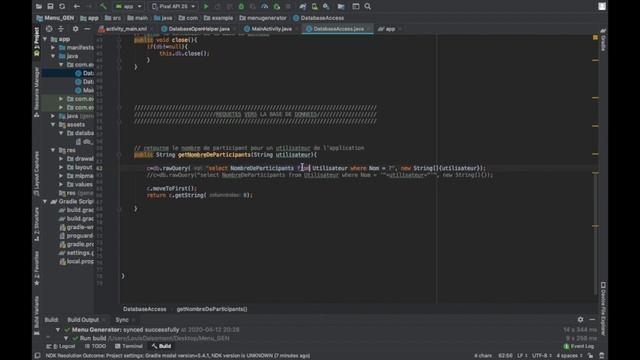This screenshot has width=640, height=360.
Task: Collapse the app module tree node
Action: (45, 39)
